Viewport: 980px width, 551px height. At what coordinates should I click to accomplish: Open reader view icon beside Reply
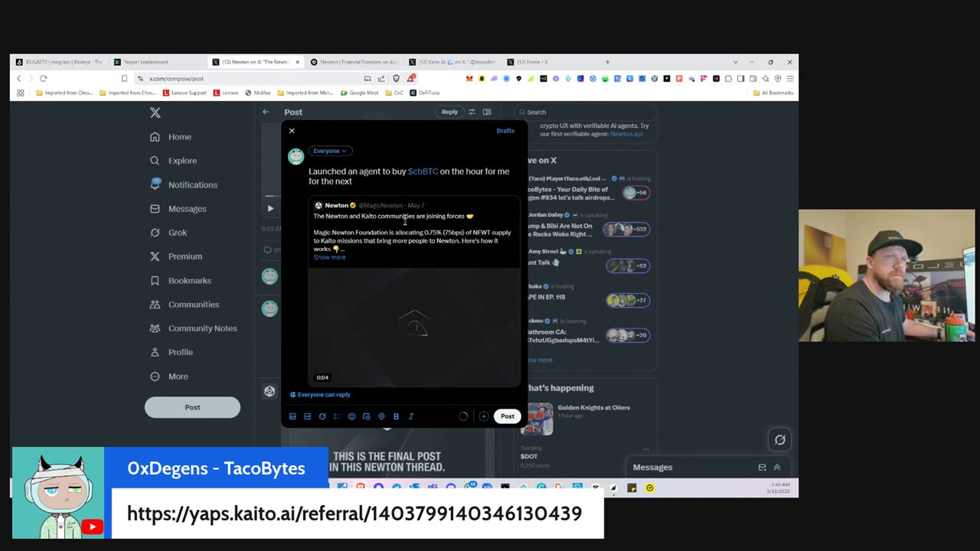(487, 112)
